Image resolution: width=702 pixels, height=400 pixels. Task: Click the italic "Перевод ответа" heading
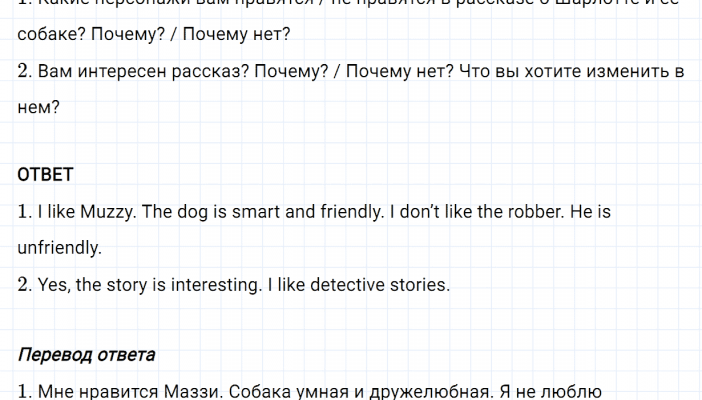86,355
